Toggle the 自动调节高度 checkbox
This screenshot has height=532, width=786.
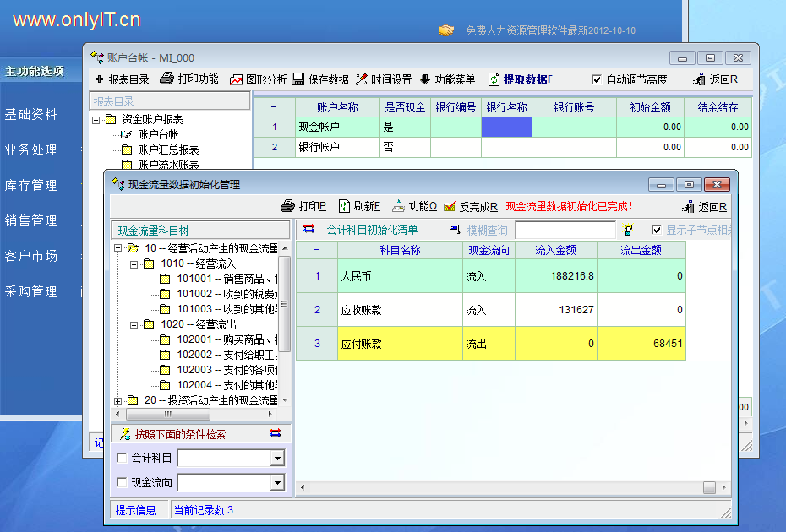point(597,79)
